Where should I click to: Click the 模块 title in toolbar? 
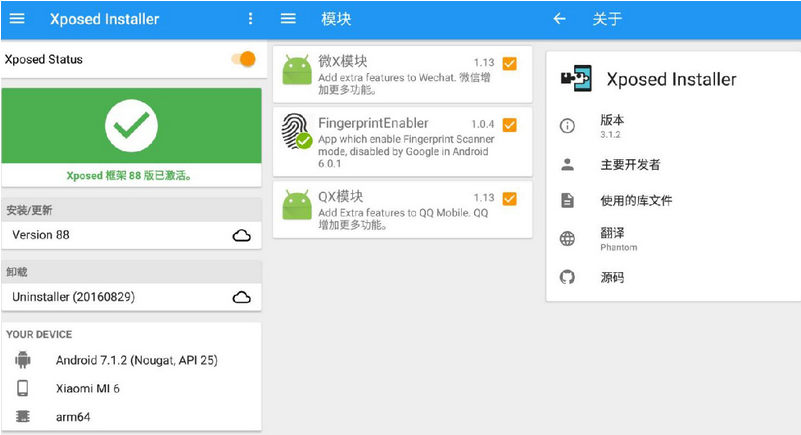click(x=336, y=19)
